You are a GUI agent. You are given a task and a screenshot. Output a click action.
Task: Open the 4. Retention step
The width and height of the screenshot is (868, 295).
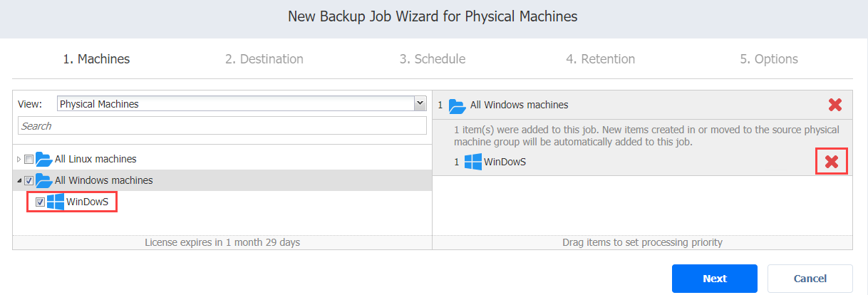coord(601,59)
